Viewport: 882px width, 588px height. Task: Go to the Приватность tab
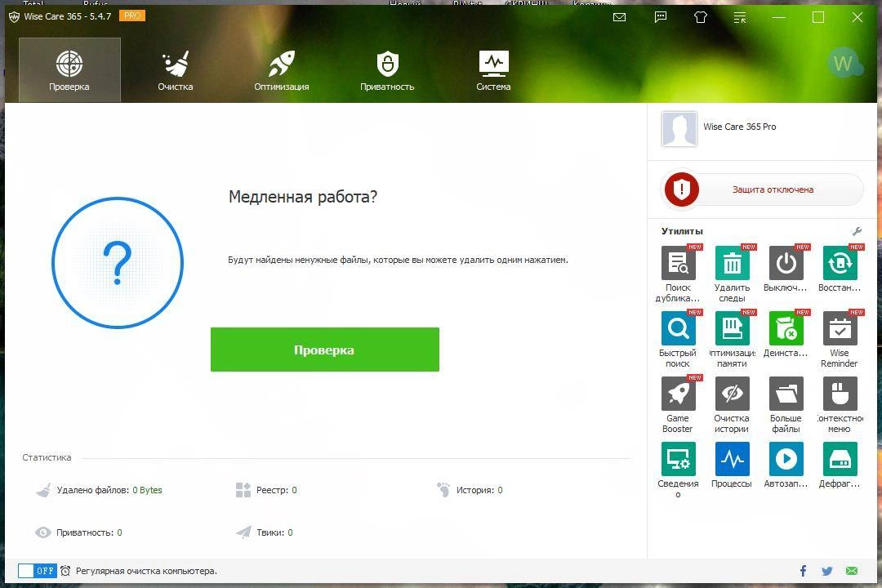tap(387, 69)
